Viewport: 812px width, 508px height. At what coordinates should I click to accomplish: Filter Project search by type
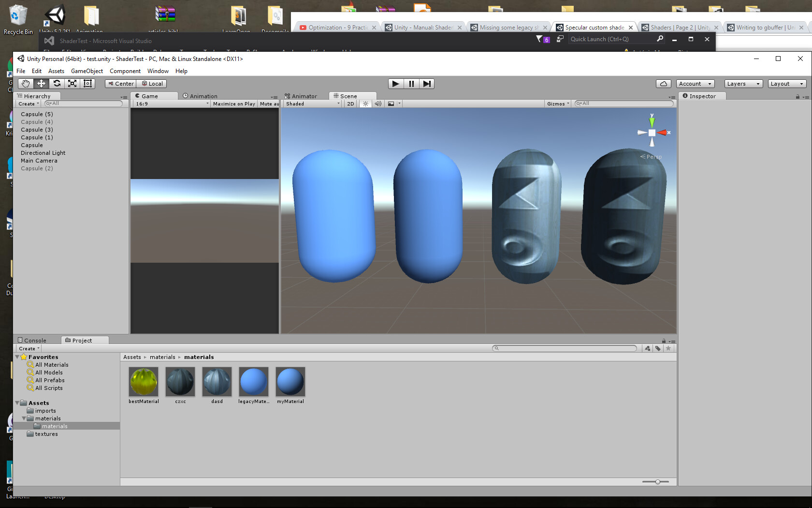point(648,348)
